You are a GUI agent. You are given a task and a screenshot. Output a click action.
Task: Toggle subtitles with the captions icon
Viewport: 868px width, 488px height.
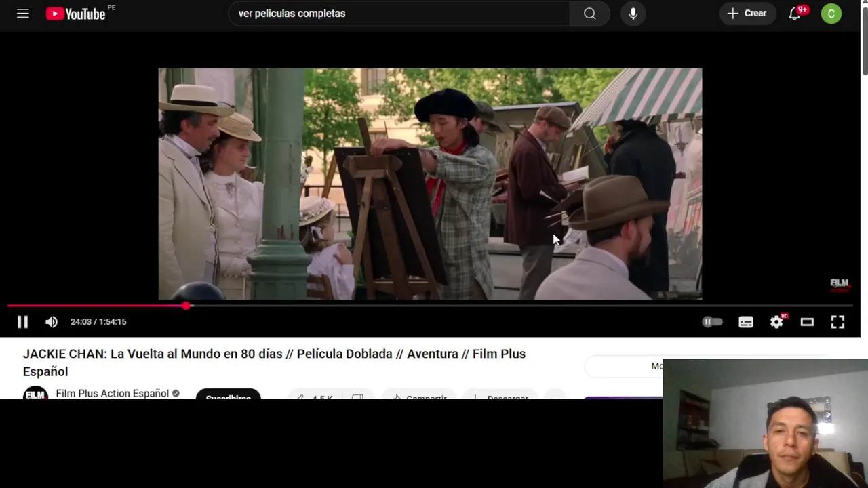[x=746, y=322]
